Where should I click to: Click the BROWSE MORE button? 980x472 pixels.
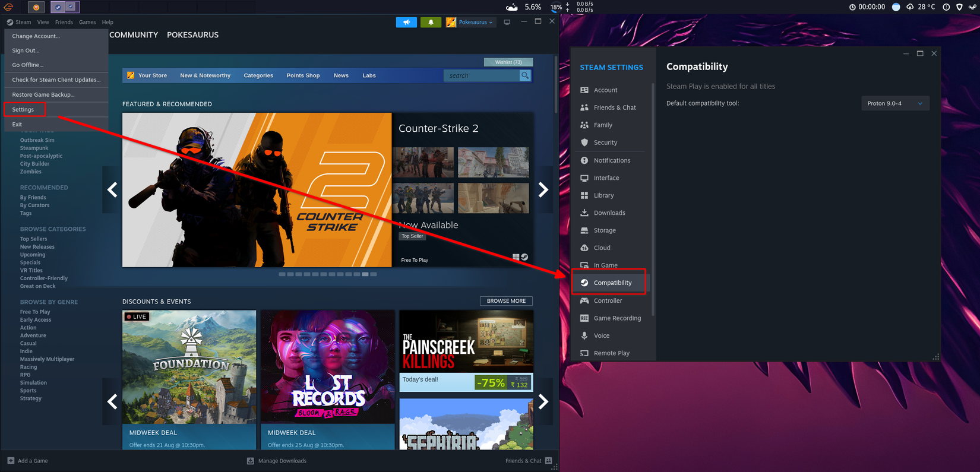[506, 301]
